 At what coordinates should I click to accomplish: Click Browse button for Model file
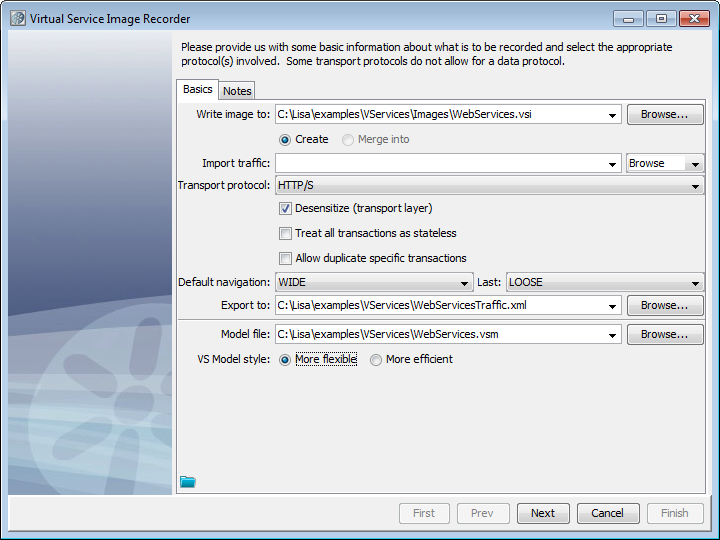click(x=665, y=334)
